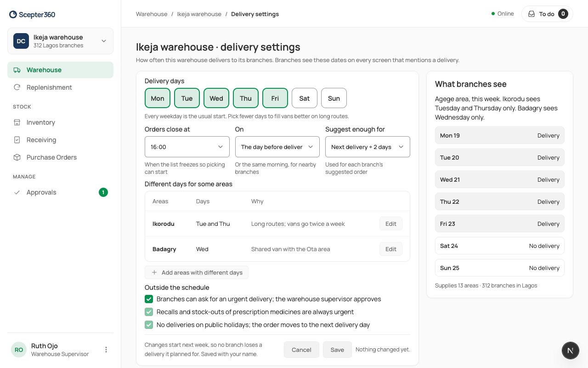
Task: Click the Cancel button
Action: [x=301, y=350]
